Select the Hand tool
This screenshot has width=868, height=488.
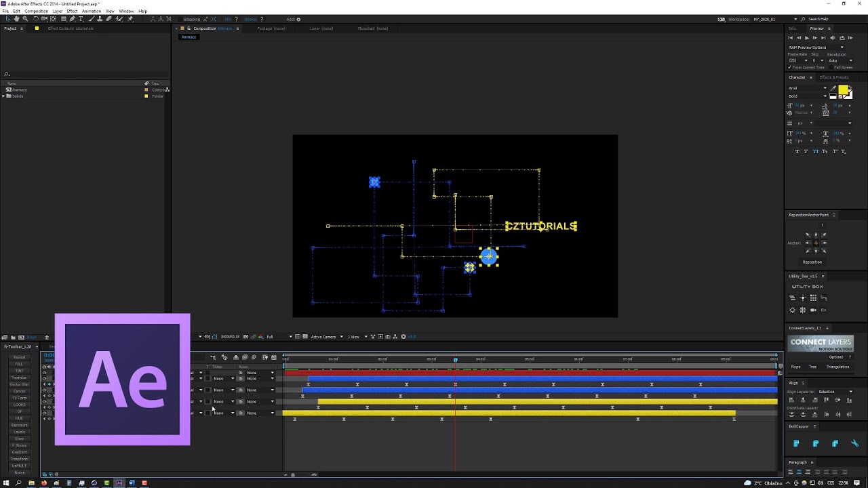[x=16, y=19]
